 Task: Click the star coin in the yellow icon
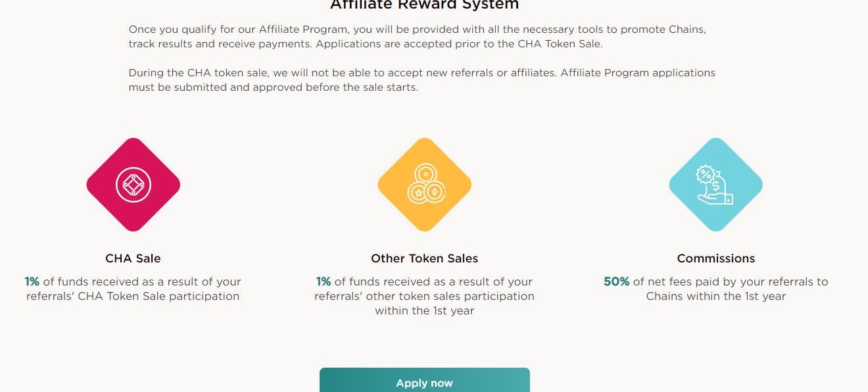[x=418, y=193]
